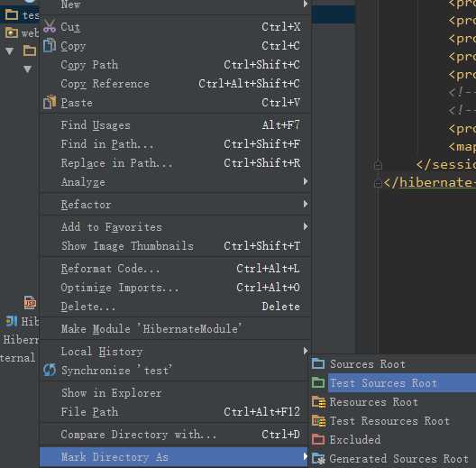
Task: Choose Reformat Code... entry
Action: point(175,268)
